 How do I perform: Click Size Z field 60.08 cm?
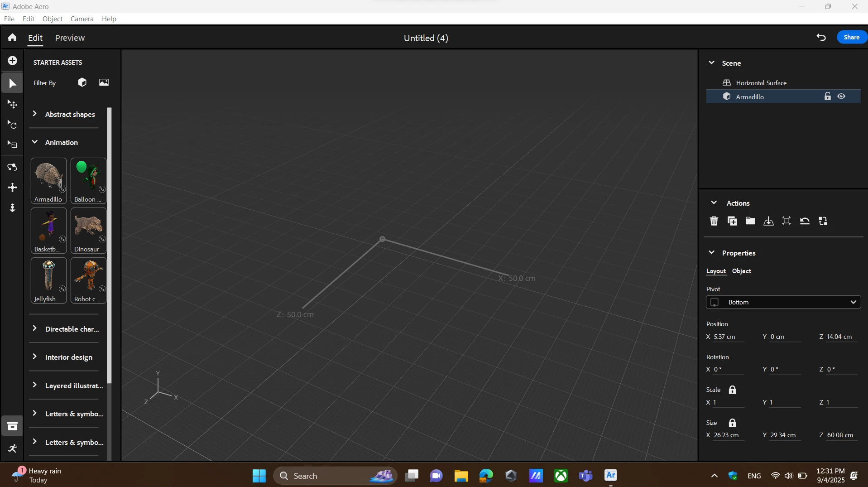[x=842, y=435]
